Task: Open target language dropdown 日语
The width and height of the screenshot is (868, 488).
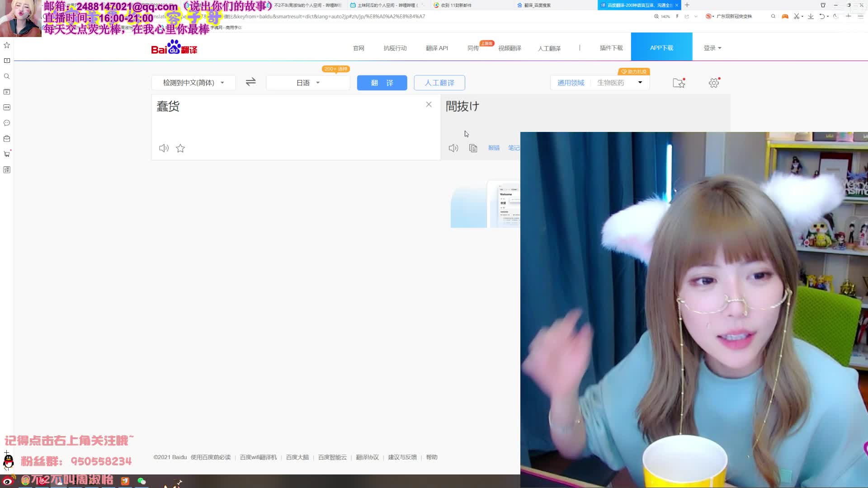Action: click(308, 83)
